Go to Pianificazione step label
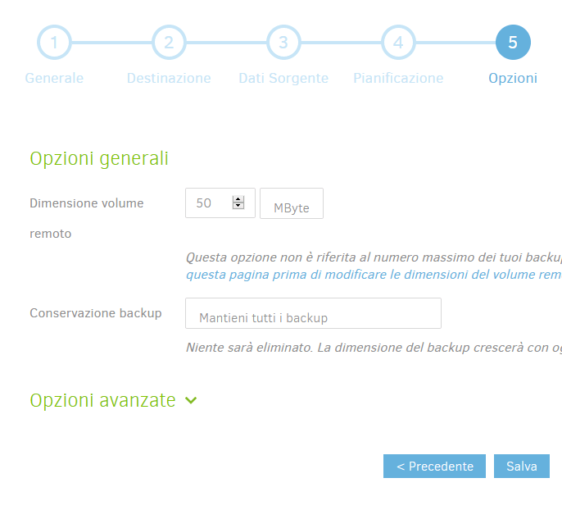Viewport: 562px width, 510px height. pos(398,78)
